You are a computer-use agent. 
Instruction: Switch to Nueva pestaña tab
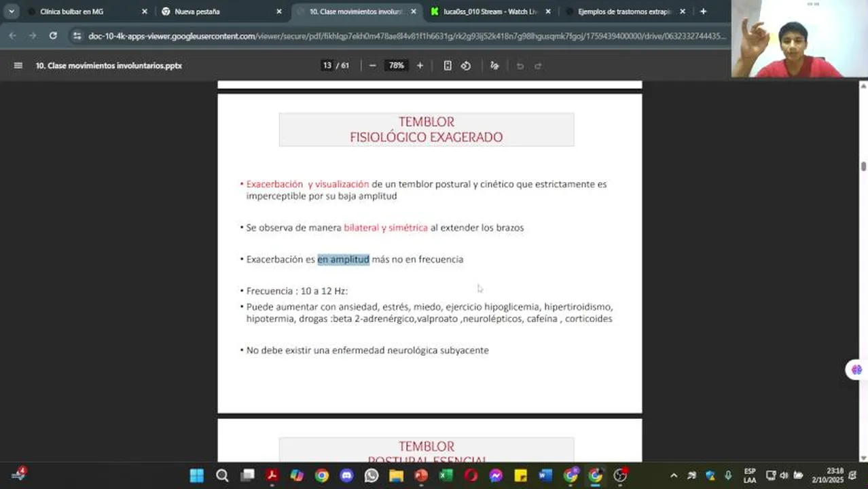coord(222,12)
